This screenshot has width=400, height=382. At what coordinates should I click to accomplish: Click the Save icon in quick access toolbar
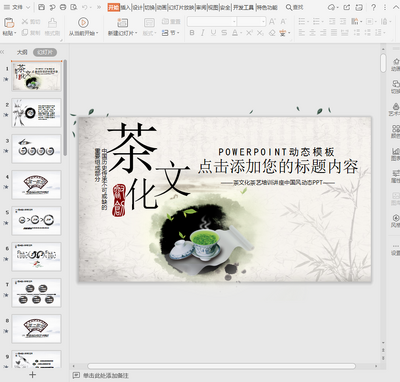(41, 7)
